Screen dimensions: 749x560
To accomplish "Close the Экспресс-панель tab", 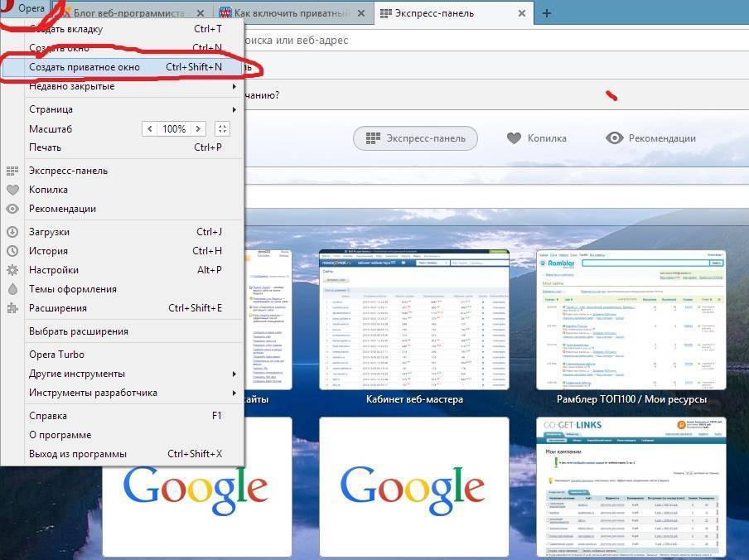I will tap(522, 13).
